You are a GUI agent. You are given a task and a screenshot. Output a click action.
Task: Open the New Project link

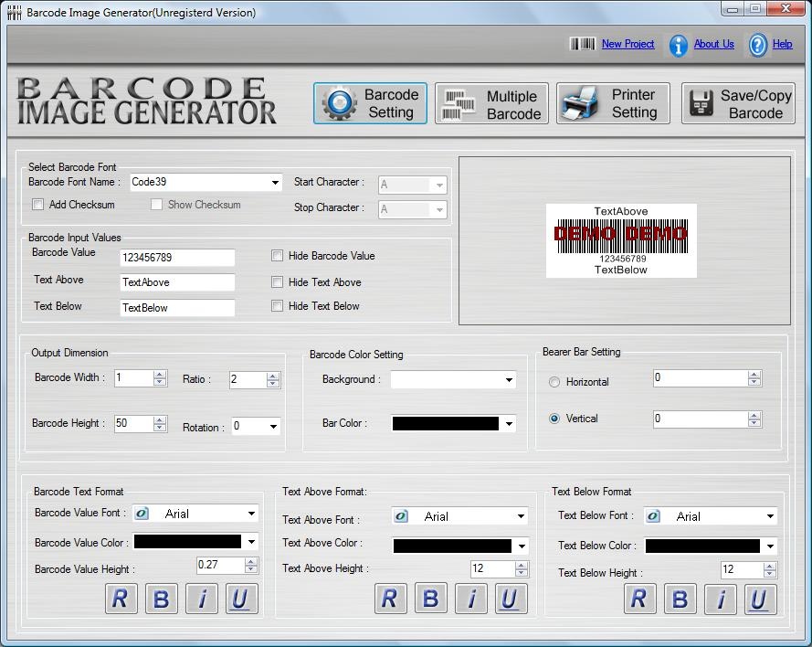click(x=627, y=44)
